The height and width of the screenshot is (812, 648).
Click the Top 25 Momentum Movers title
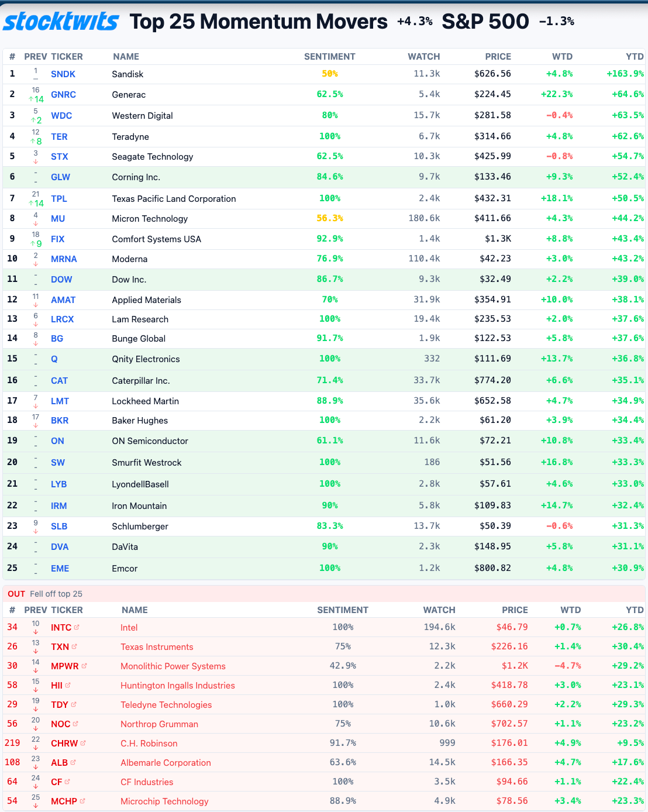click(258, 22)
